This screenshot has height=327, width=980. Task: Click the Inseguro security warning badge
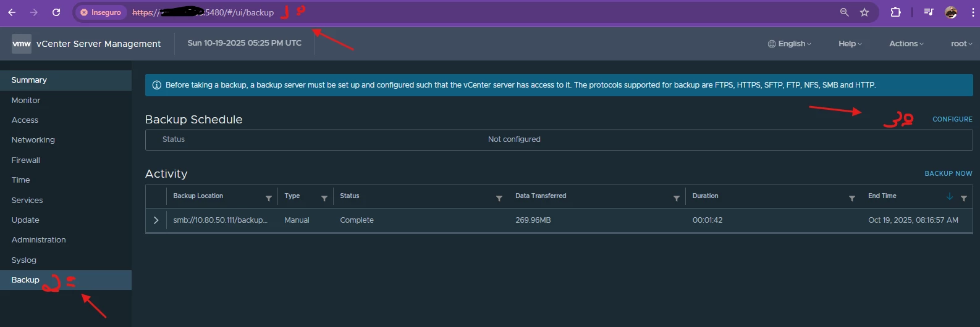click(x=101, y=12)
